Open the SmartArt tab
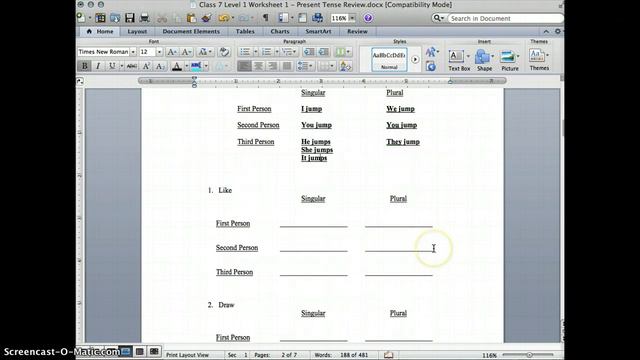The image size is (640, 360). (x=318, y=31)
